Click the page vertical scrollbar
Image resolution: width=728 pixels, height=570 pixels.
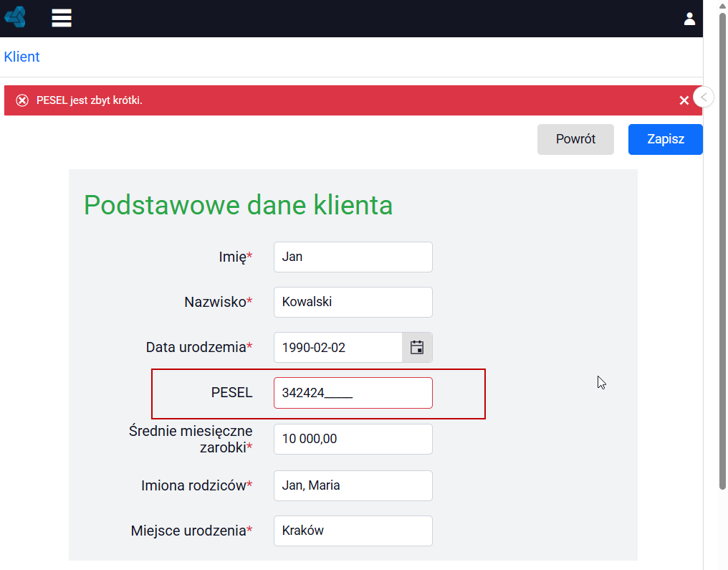(x=722, y=251)
